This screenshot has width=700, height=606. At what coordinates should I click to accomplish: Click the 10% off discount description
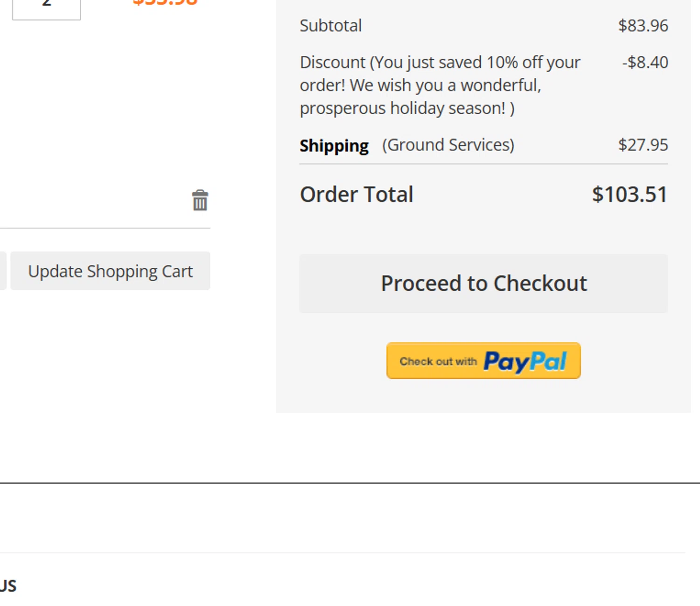440,85
